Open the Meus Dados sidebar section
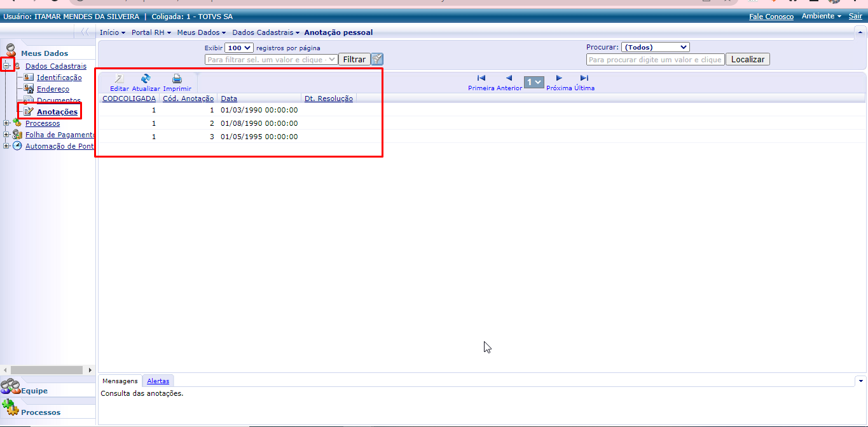Screen dimensions: 868x427 tap(45, 53)
